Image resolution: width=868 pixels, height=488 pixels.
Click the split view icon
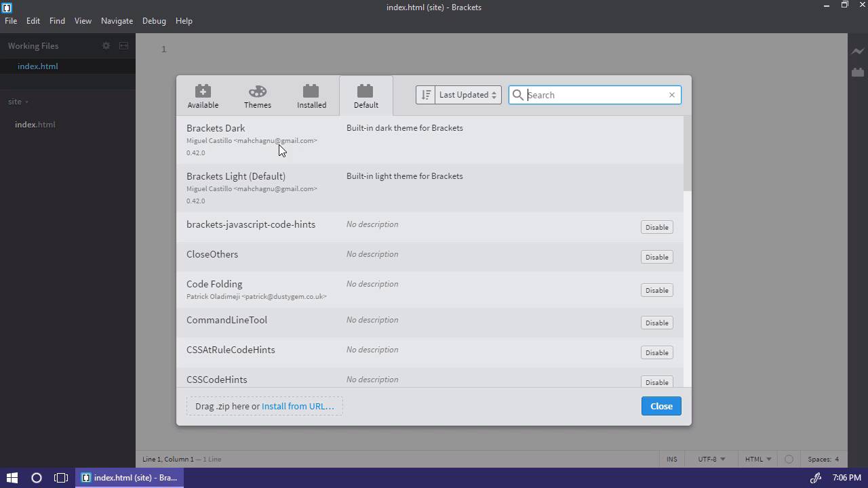[123, 46]
